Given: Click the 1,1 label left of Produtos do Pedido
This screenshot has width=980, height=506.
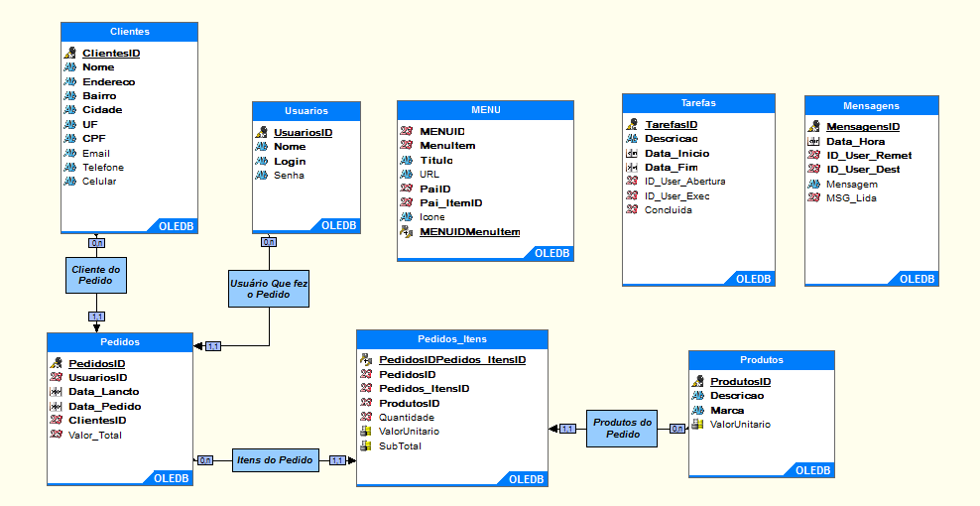Looking at the screenshot, I should (568, 429).
